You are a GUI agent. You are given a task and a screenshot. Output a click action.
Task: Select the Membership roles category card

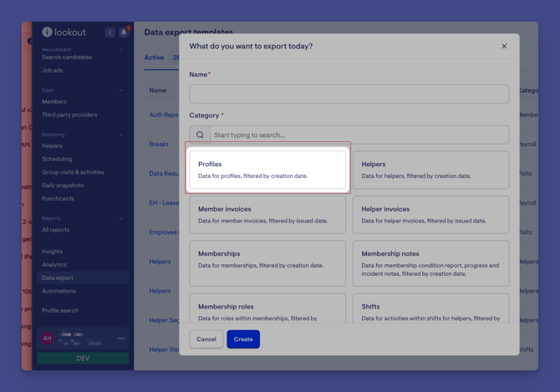tap(267, 308)
